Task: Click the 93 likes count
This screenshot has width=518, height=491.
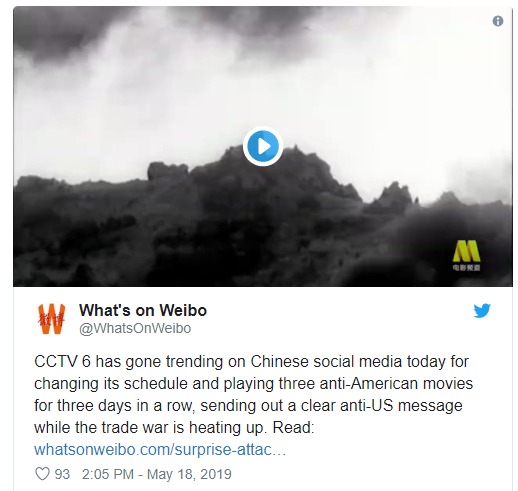Action: click(62, 474)
